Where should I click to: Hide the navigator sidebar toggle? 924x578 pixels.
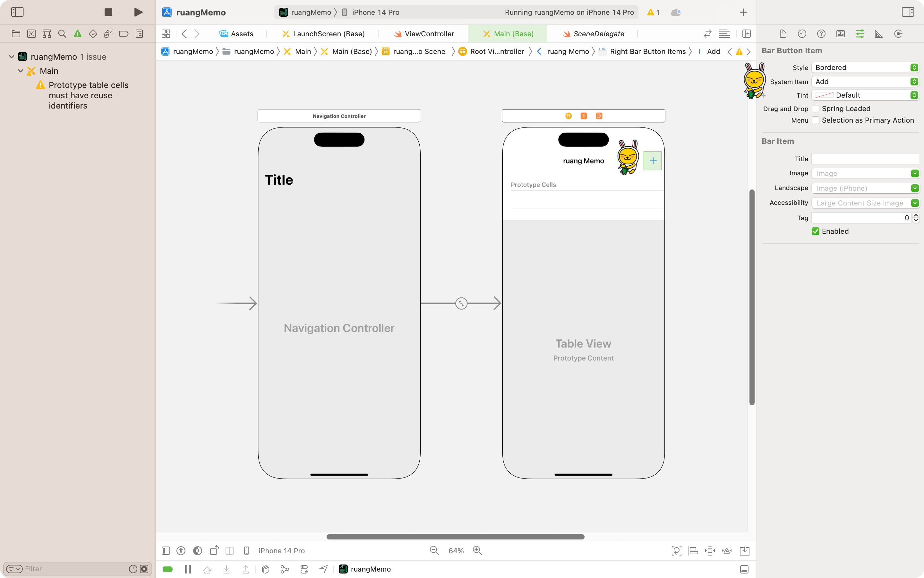[17, 12]
